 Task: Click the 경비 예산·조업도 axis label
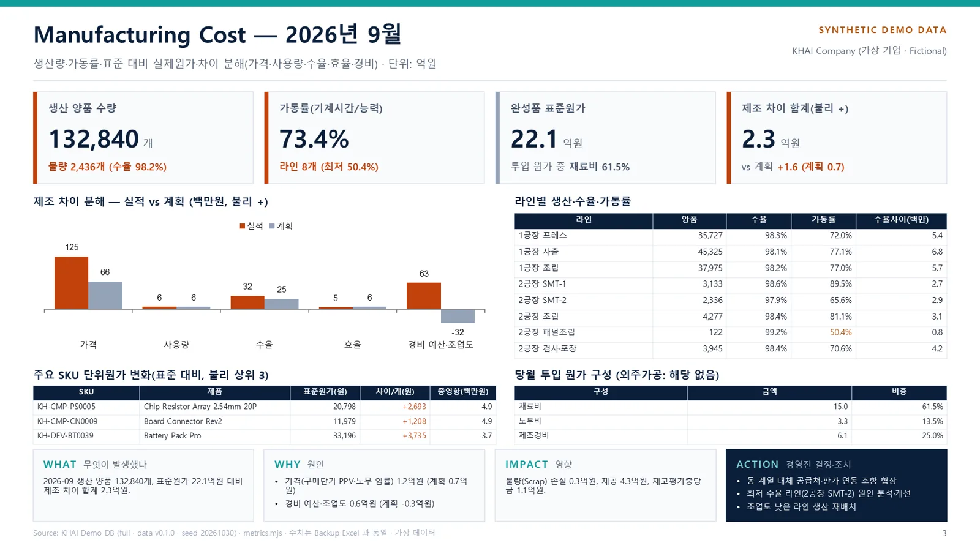coord(440,345)
